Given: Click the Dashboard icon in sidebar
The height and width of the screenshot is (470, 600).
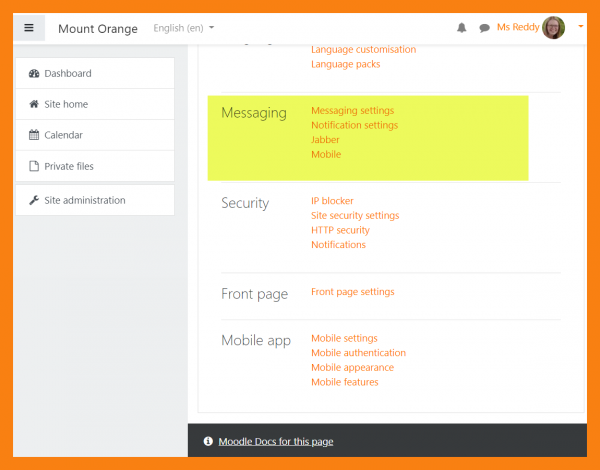Looking at the screenshot, I should click(34, 74).
